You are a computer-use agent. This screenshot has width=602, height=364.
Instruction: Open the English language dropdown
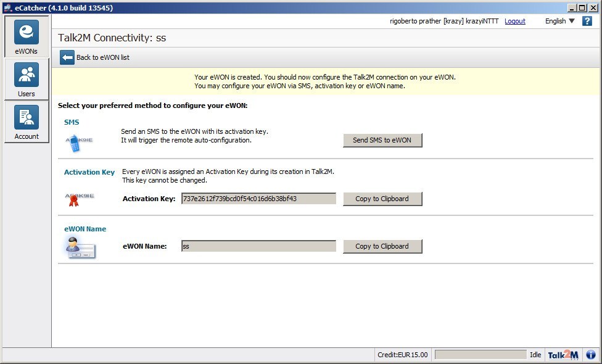(560, 21)
